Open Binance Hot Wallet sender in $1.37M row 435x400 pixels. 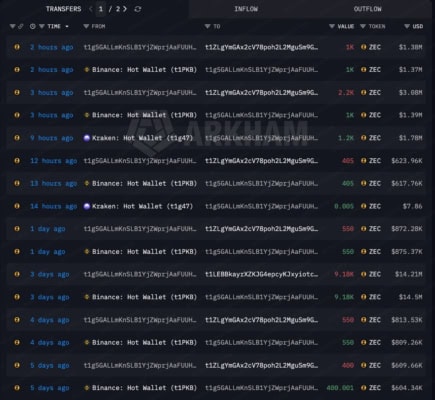[x=144, y=70]
